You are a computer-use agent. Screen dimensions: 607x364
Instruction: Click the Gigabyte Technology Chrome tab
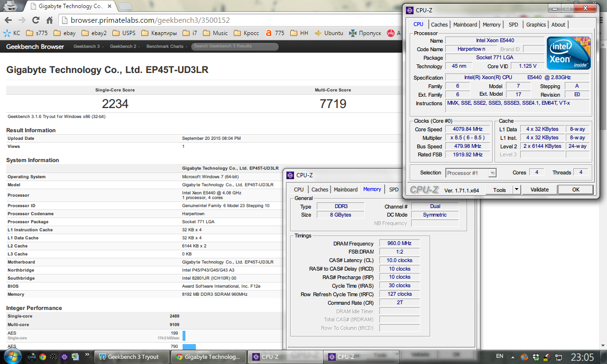tap(70, 7)
